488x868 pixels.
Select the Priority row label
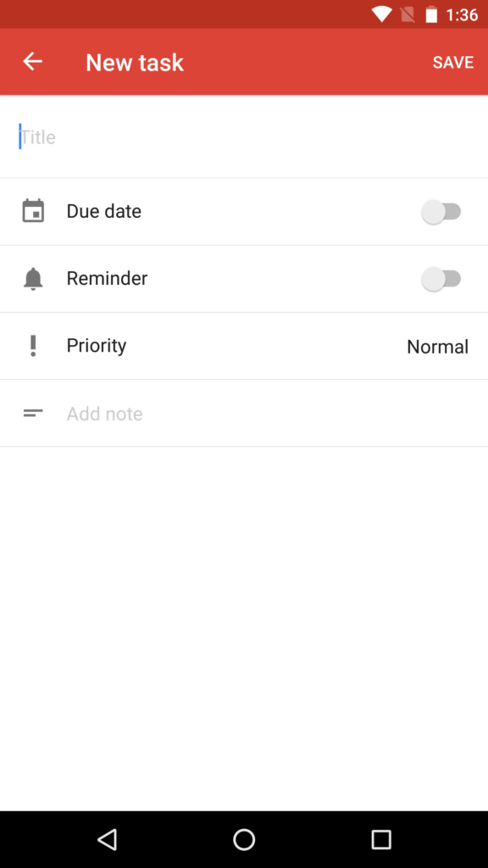point(97,346)
